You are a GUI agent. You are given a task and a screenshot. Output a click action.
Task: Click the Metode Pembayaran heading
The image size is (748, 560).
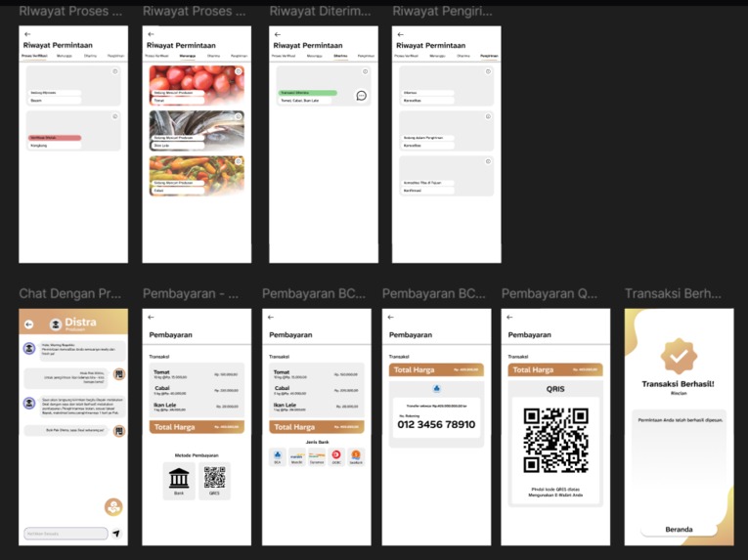tap(197, 455)
